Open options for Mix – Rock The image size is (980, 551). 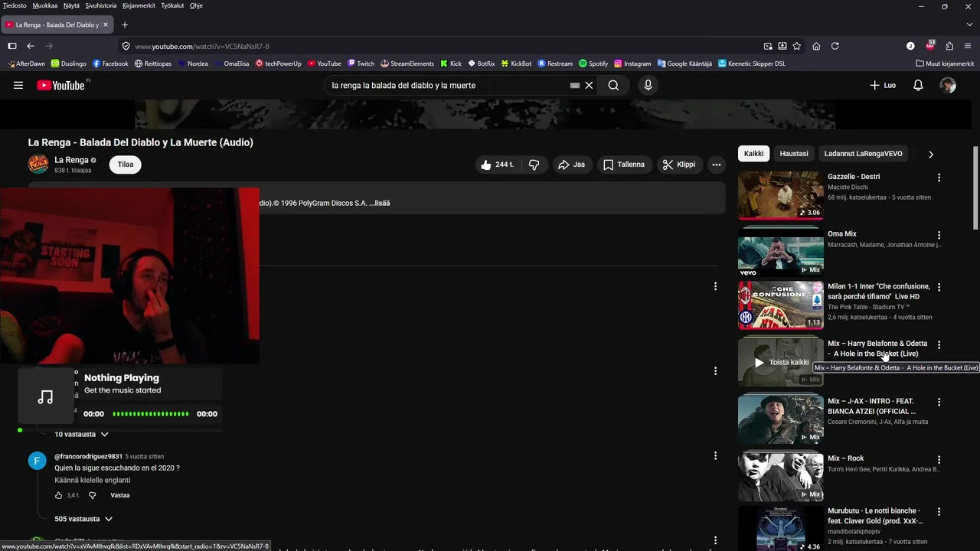939,459
